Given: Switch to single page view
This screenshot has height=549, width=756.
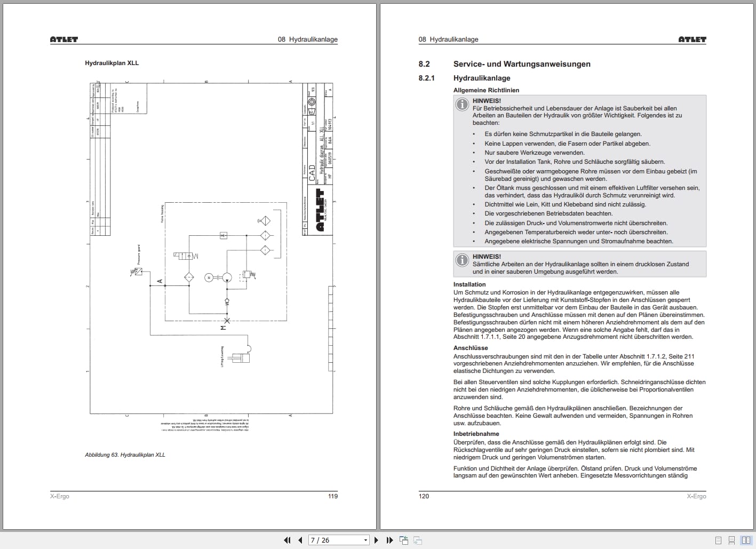Looking at the screenshot, I should click(718, 540).
